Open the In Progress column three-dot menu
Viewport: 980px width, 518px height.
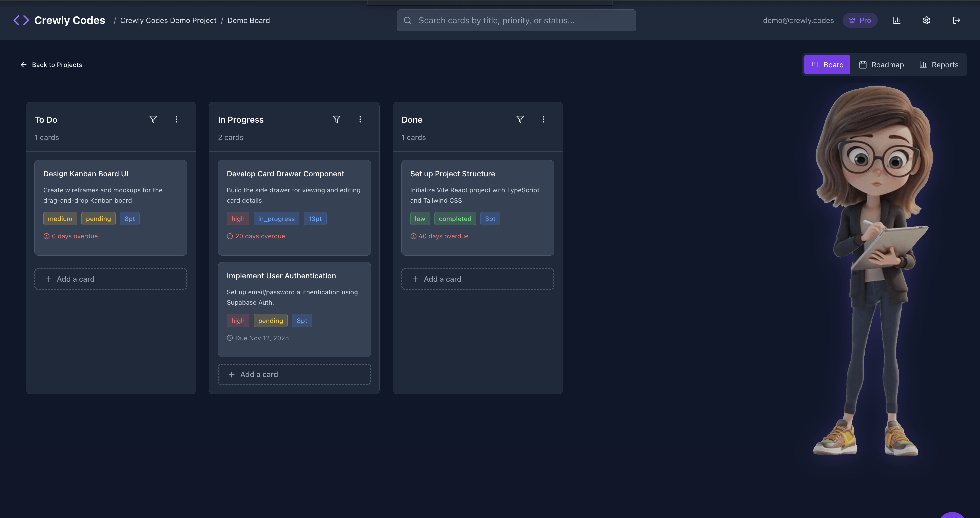pos(360,119)
